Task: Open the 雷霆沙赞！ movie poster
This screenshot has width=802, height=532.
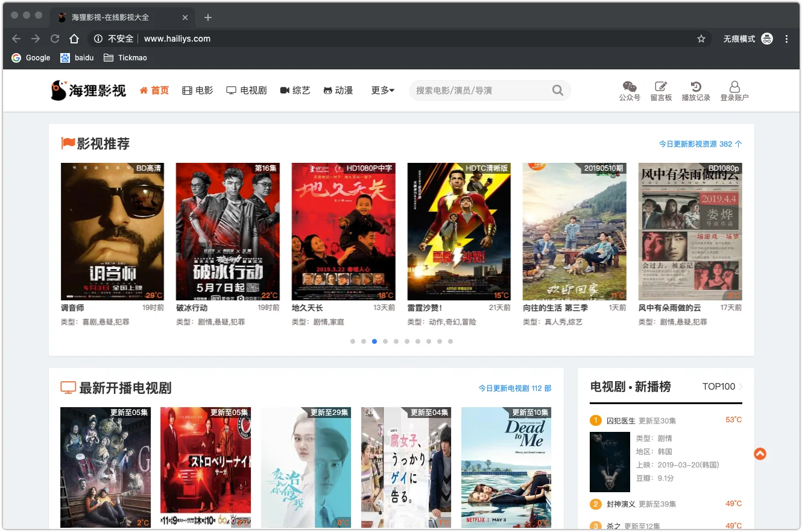Action: pos(459,232)
